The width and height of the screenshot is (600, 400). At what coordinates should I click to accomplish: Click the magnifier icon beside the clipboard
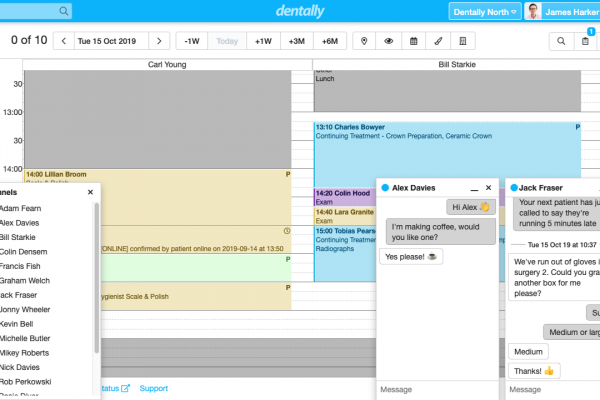click(560, 41)
